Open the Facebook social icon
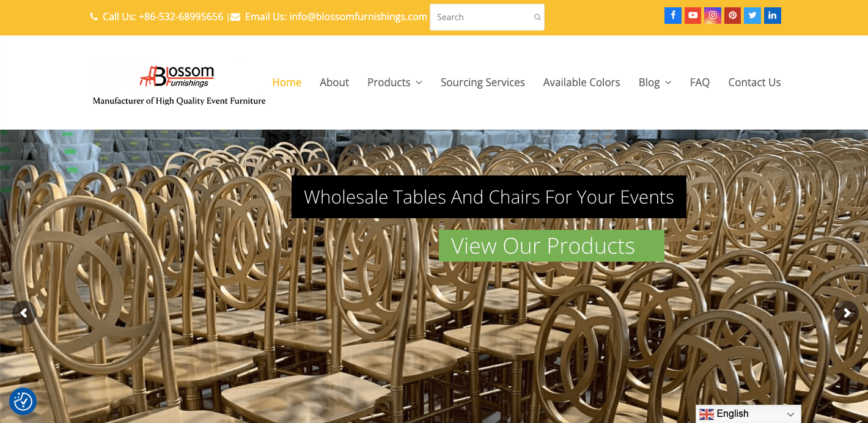The image size is (868, 423). 672,16
